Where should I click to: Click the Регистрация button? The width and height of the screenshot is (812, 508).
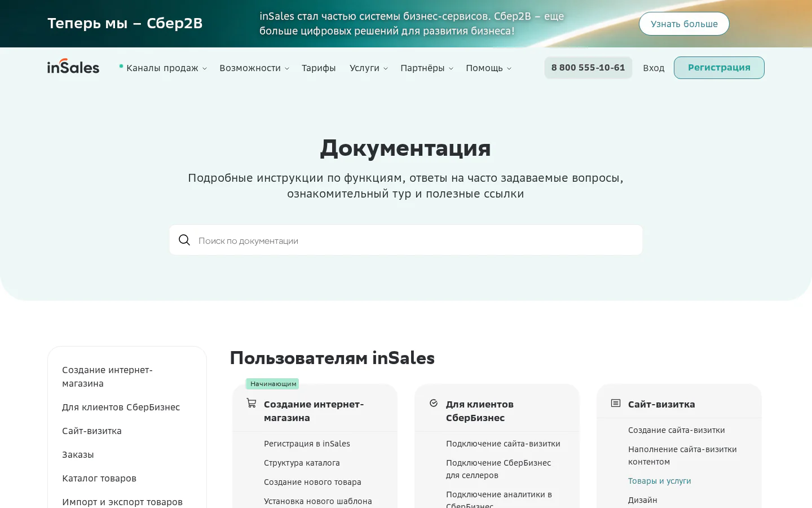pyautogui.click(x=719, y=68)
